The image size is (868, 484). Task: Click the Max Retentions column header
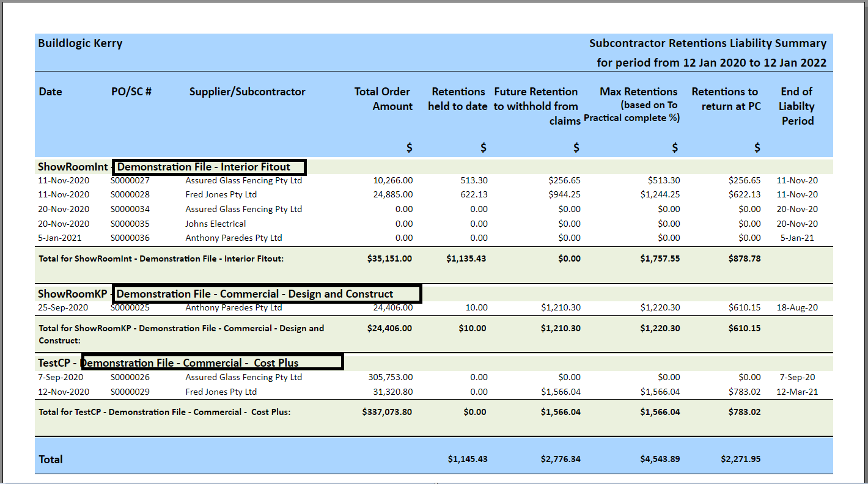(x=632, y=105)
